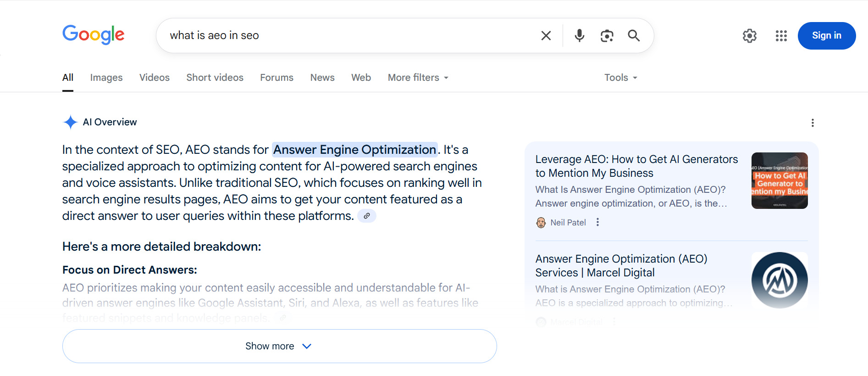This screenshot has width=868, height=376.
Task: Switch to the Web tab
Action: coord(361,78)
